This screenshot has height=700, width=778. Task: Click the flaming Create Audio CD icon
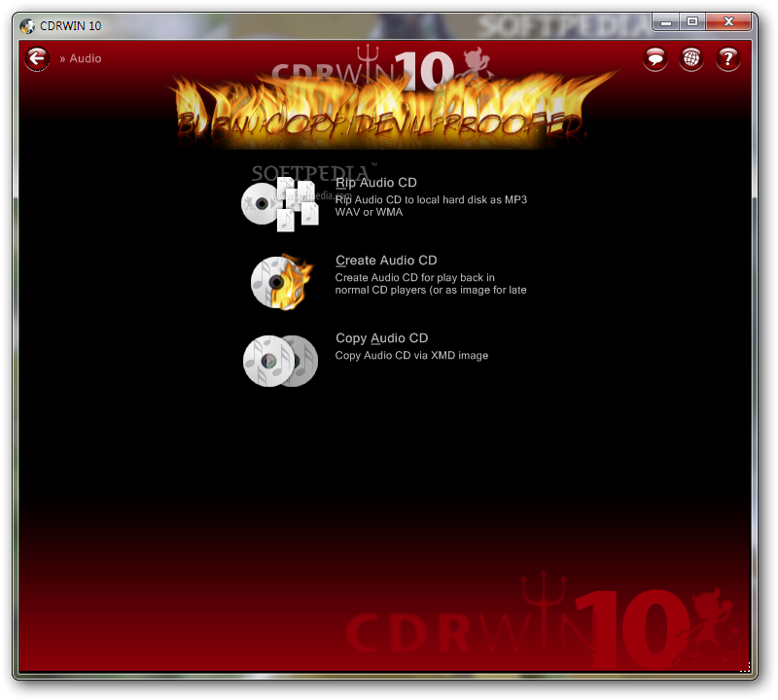pos(281,282)
